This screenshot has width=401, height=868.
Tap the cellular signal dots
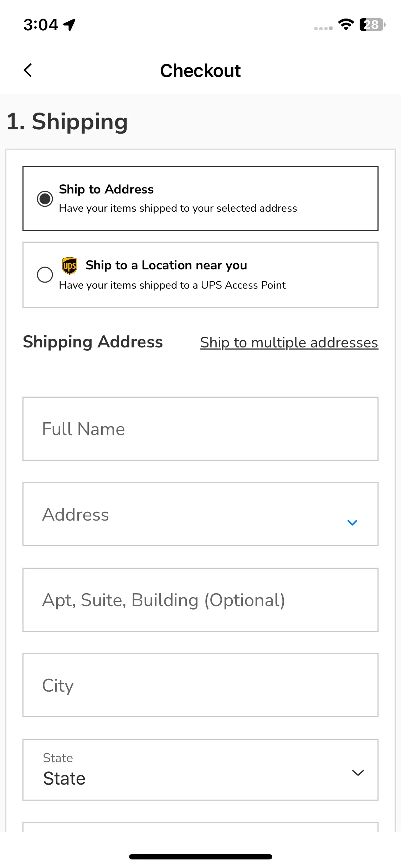coord(323,28)
